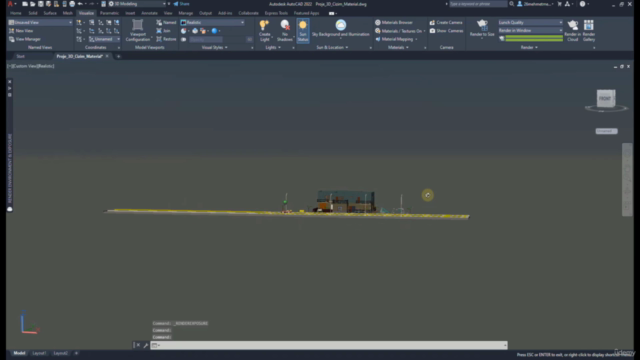
Task: Switch to the Layout1 tab
Action: point(39,353)
